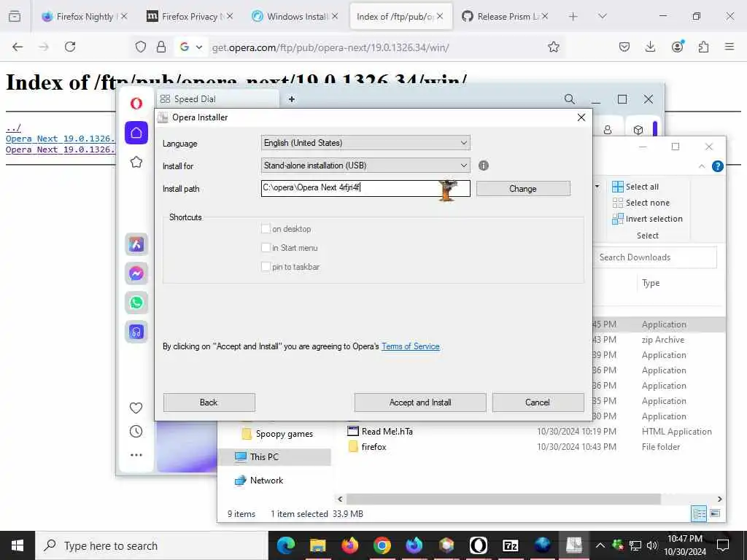Viewport: 747px width, 560px height.
Task: Click site padlock security icon
Action: click(161, 47)
